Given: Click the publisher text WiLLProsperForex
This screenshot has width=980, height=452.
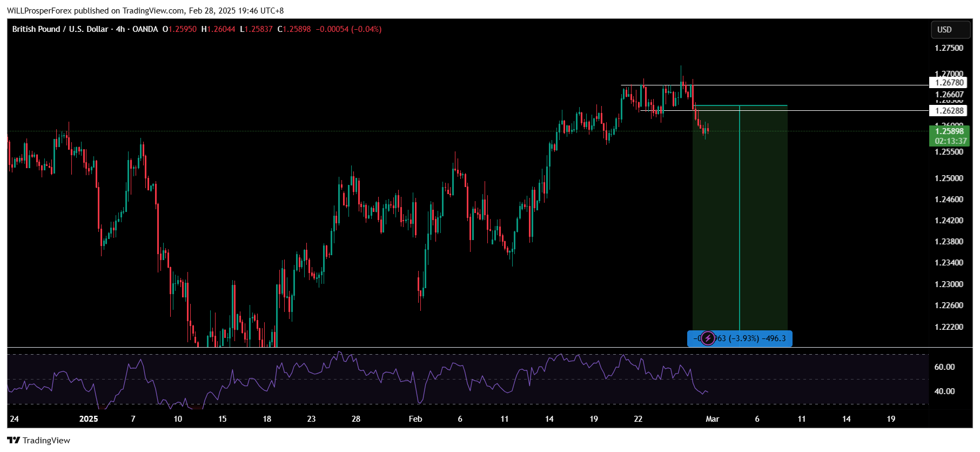Looking at the screenshot, I should click(39, 10).
